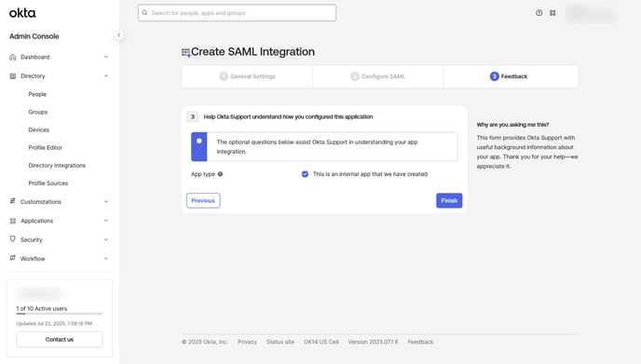
Task: Click the info icon in the blue banner
Action: pos(199,141)
